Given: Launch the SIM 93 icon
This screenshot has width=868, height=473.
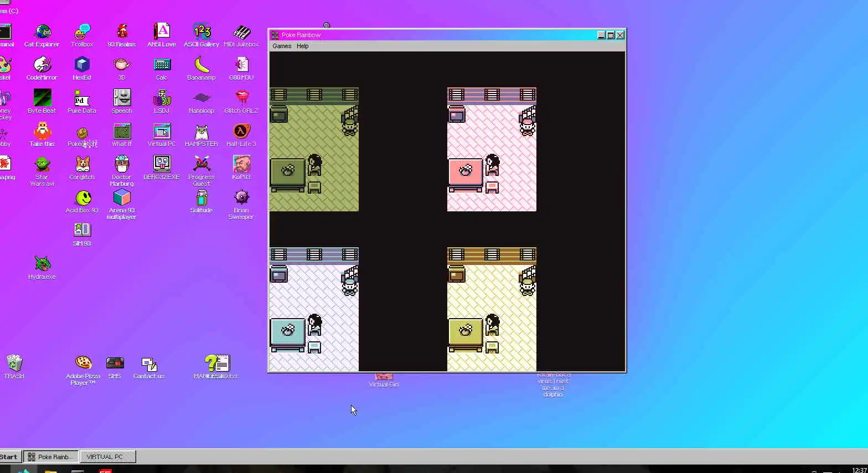Looking at the screenshot, I should [82, 235].
